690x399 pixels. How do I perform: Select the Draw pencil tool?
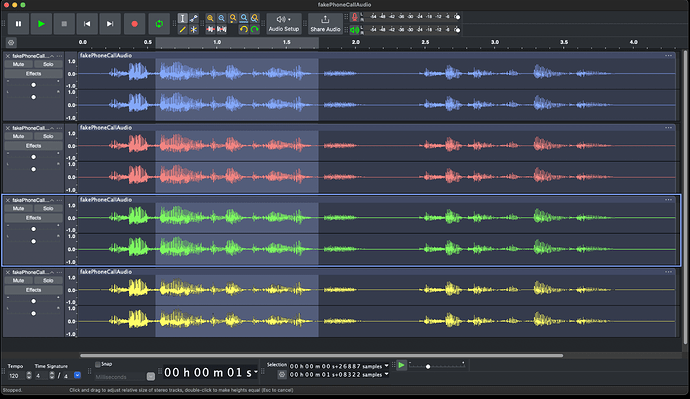182,29
